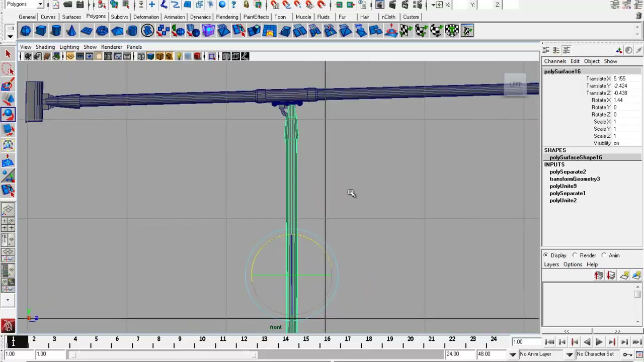Create a polygon cube from the shelf
The width and height of the screenshot is (644, 362).
[x=41, y=31]
